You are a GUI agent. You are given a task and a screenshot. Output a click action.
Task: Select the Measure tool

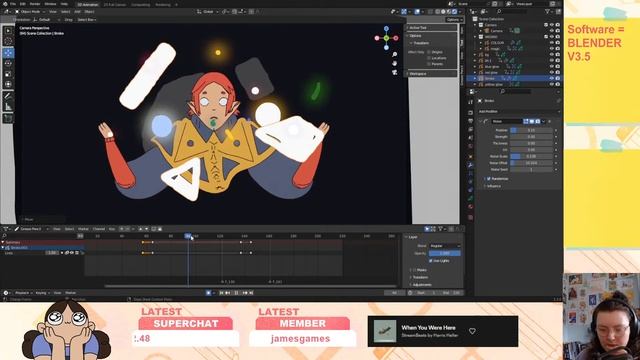coord(8,107)
